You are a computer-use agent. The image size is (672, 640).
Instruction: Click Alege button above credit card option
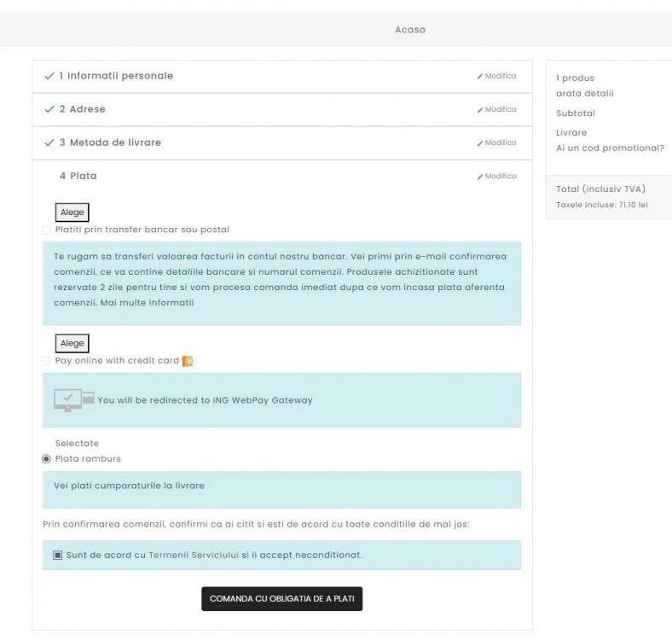(x=72, y=343)
